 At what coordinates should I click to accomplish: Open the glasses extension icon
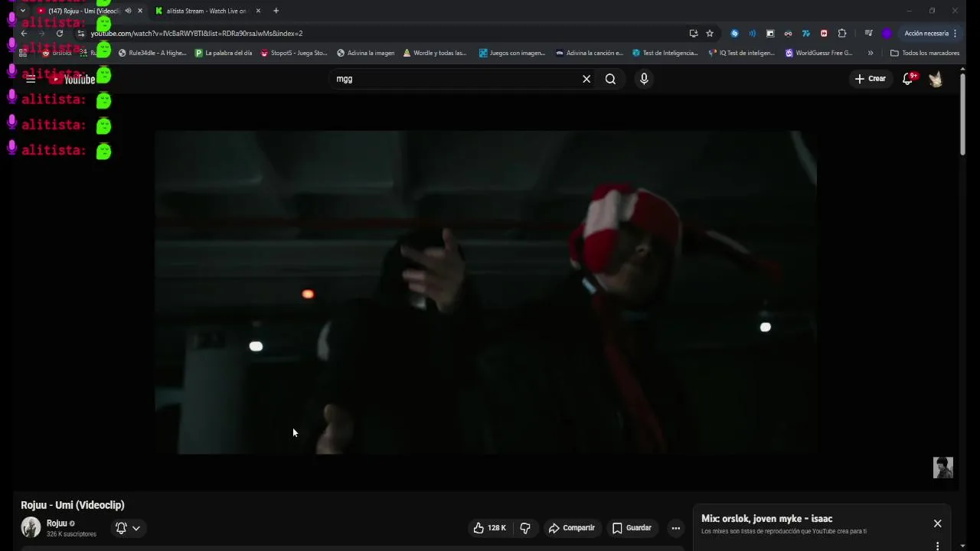pyautogui.click(x=788, y=34)
